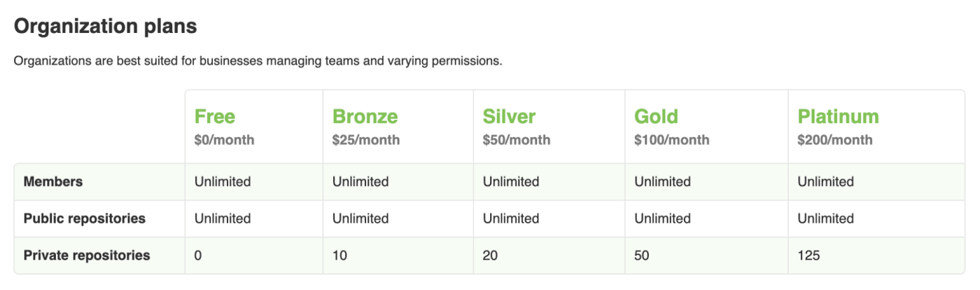Pick the Gold plan heading
The height and width of the screenshot is (290, 980).
click(x=656, y=116)
